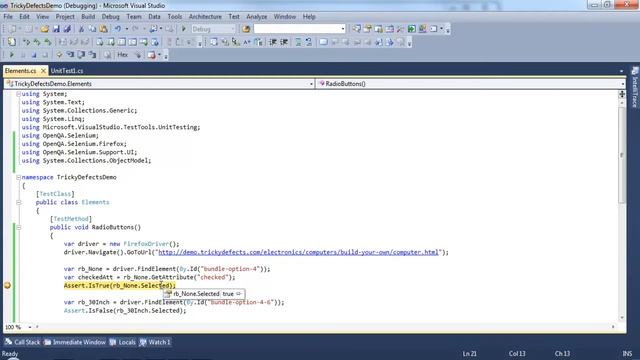Click the Save All icon
Image resolution: width=640 pixels, height=360 pixels.
[67, 29]
